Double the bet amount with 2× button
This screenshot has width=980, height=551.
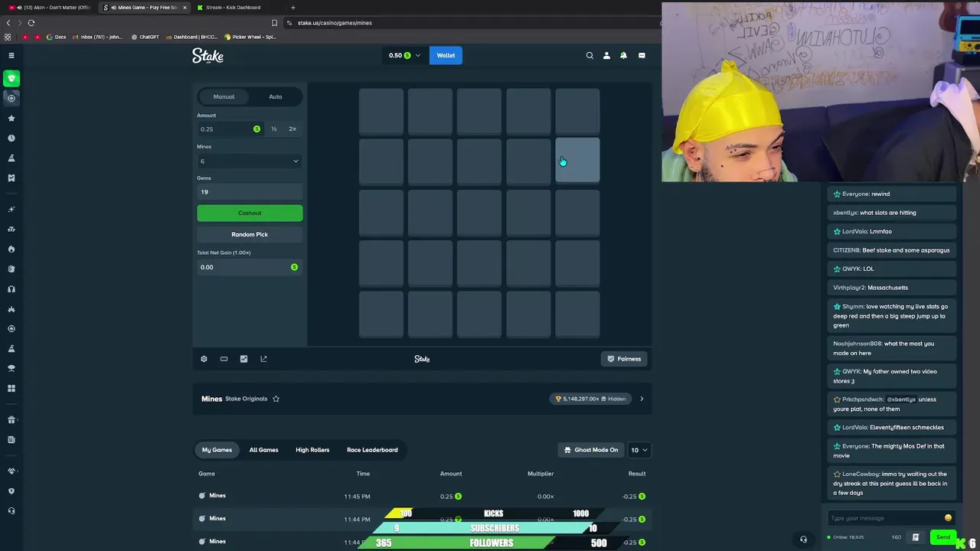[292, 129]
